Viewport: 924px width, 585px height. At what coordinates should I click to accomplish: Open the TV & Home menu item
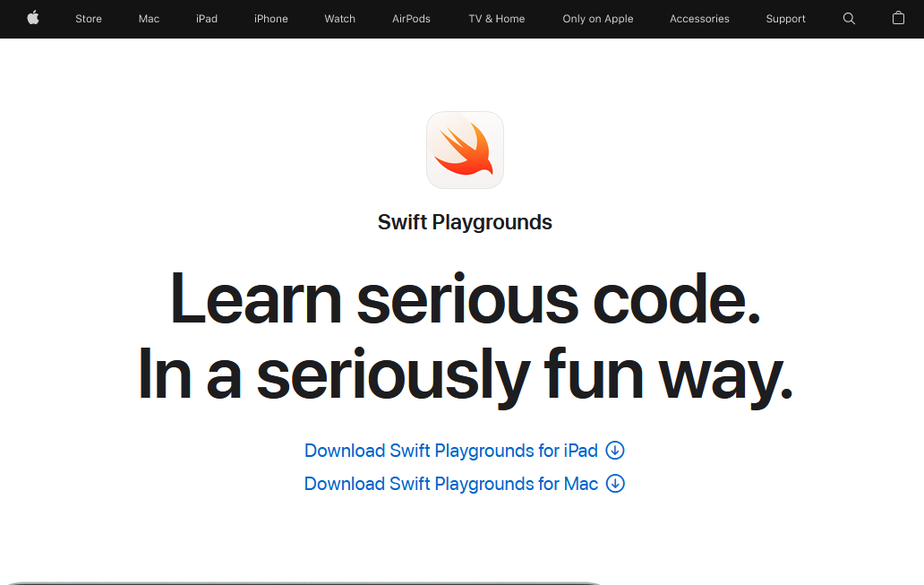(497, 19)
